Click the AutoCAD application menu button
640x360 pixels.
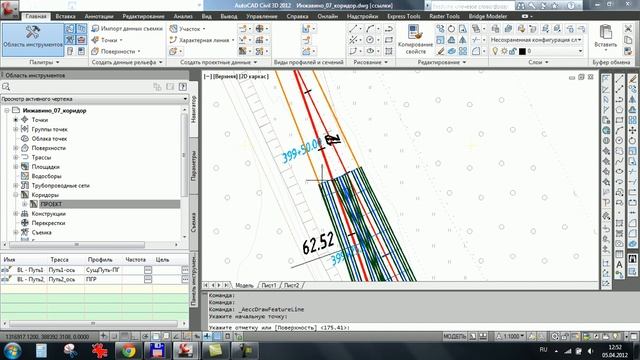9,9
